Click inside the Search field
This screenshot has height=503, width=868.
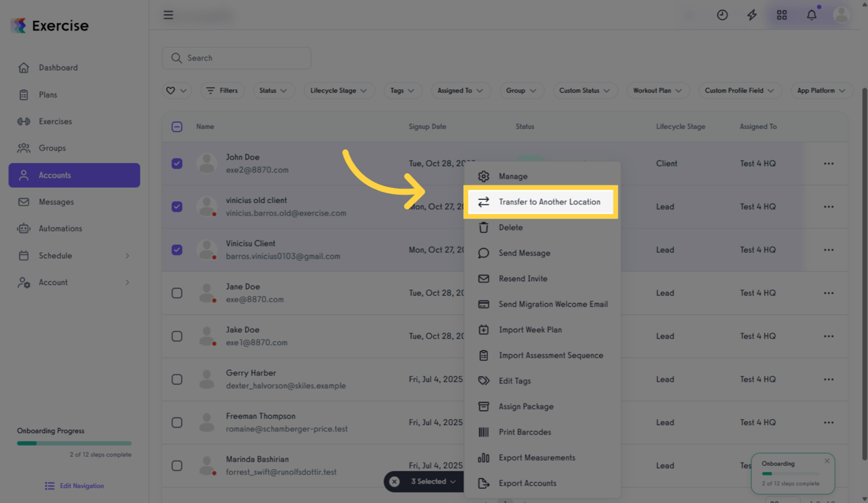pos(236,58)
